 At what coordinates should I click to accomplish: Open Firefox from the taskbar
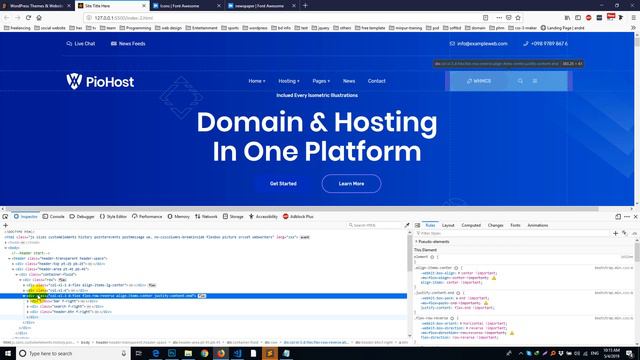coord(221,353)
